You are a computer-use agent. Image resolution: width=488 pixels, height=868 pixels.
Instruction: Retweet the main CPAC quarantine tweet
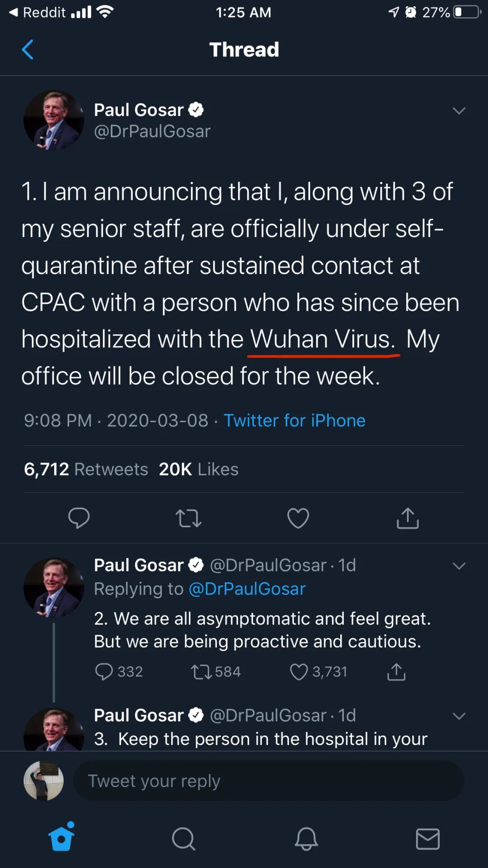188,518
